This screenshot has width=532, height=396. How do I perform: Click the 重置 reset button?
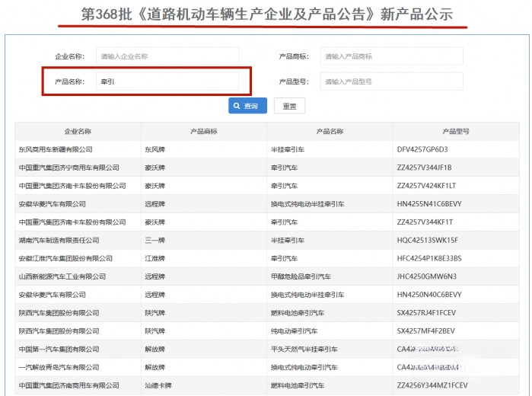click(x=289, y=107)
